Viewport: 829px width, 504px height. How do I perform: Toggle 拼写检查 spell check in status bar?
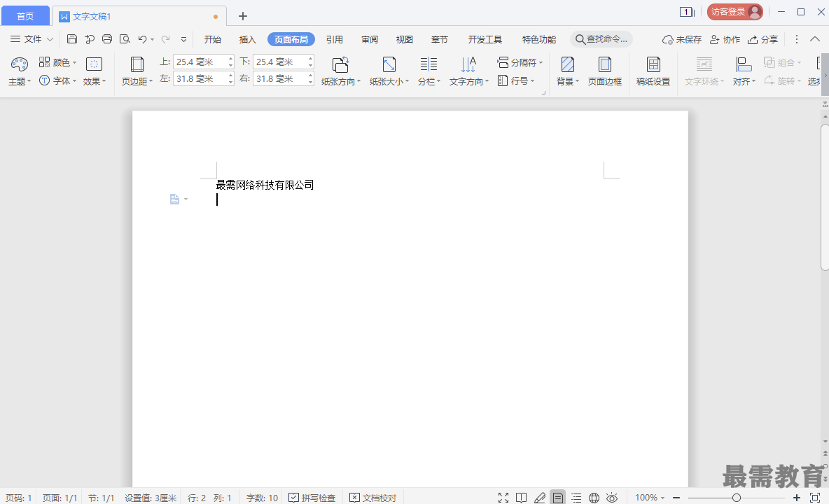[x=312, y=498]
